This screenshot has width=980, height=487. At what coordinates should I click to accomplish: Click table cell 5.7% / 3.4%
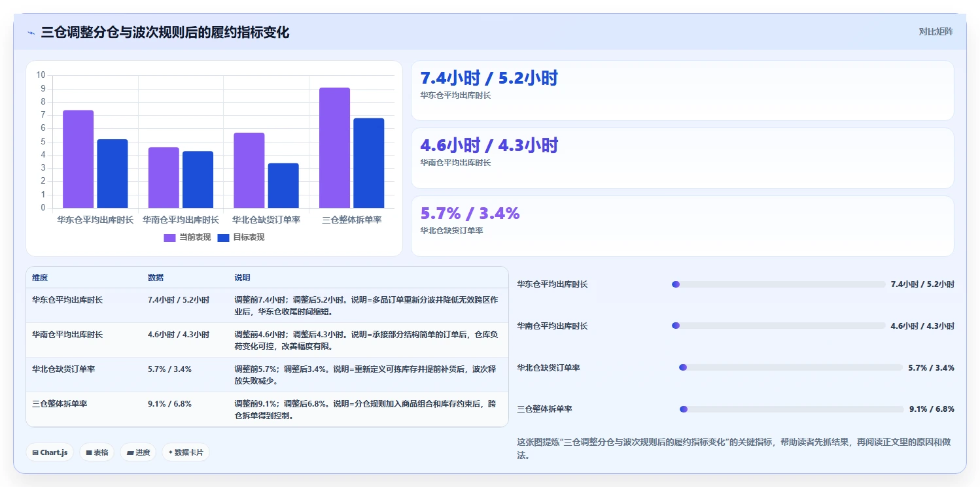pyautogui.click(x=169, y=369)
